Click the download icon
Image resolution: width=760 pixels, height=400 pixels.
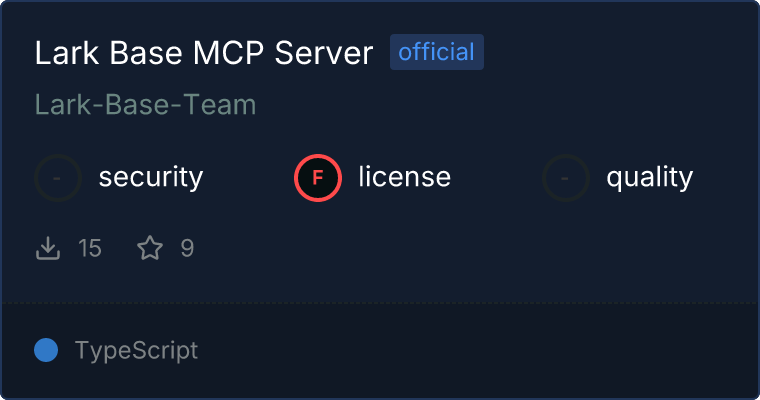tap(48, 248)
